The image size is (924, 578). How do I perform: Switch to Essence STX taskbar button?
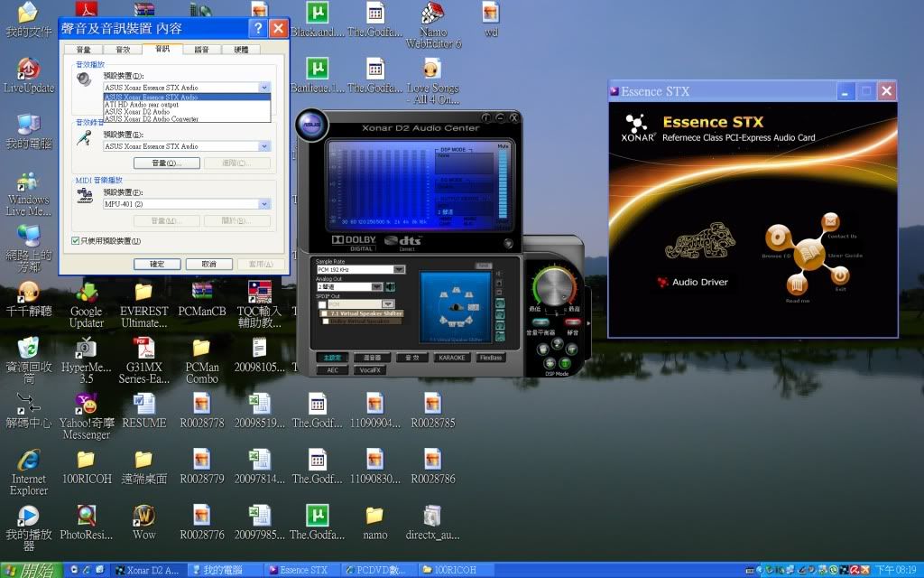click(x=302, y=570)
